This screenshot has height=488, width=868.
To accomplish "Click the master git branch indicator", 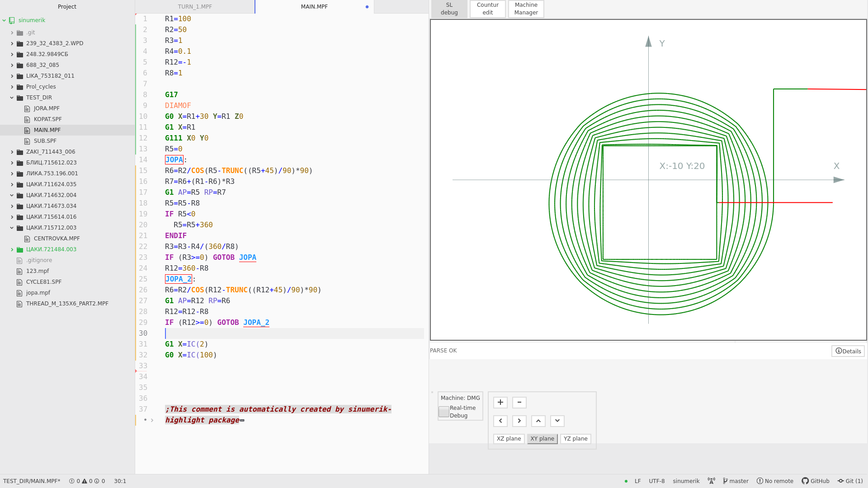I will (x=736, y=481).
